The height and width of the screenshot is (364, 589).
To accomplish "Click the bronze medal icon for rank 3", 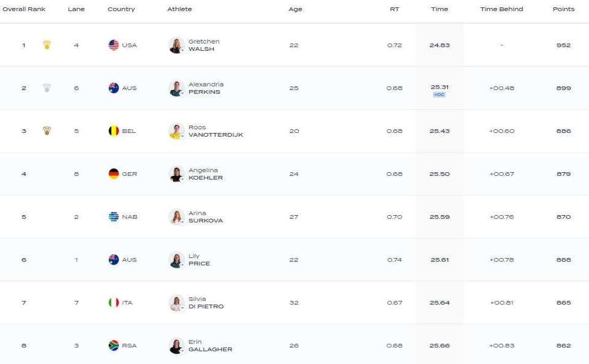I will 47,131.
